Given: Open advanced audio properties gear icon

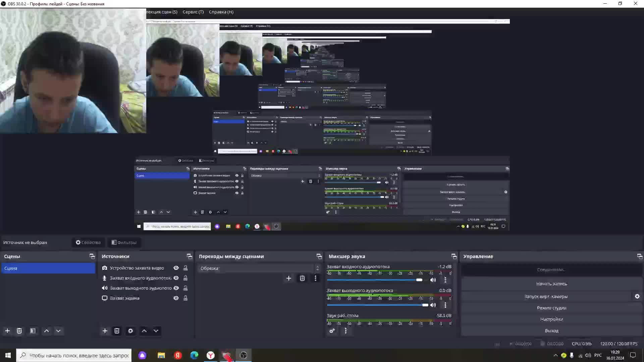Looking at the screenshot, I should [332, 331].
